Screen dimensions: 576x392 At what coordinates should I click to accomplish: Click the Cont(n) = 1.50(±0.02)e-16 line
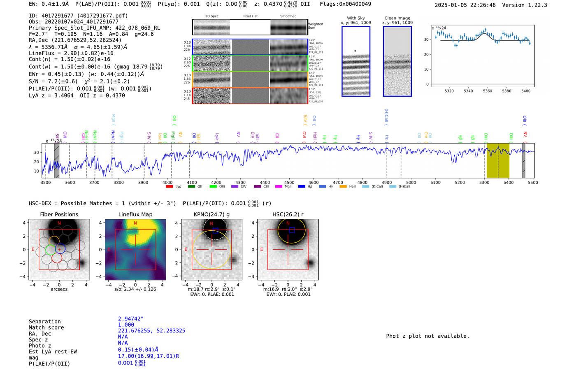(x=70, y=59)
